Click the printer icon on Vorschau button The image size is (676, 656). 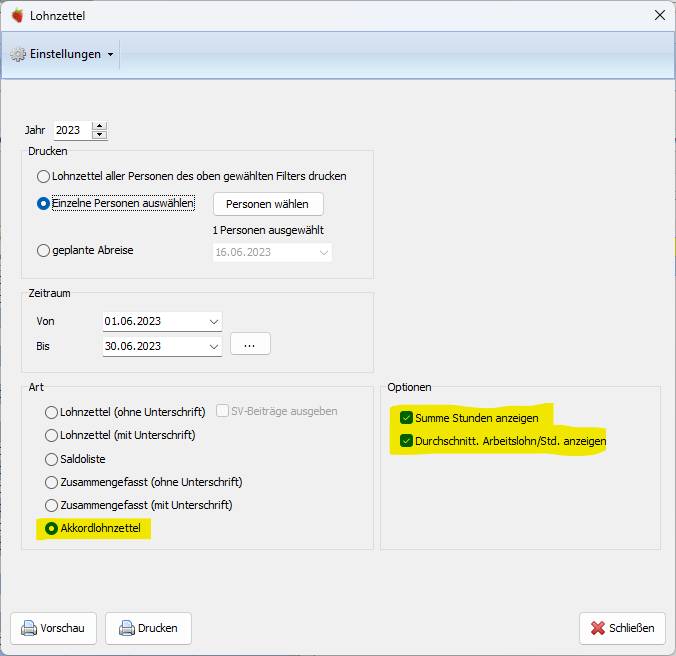coord(29,628)
